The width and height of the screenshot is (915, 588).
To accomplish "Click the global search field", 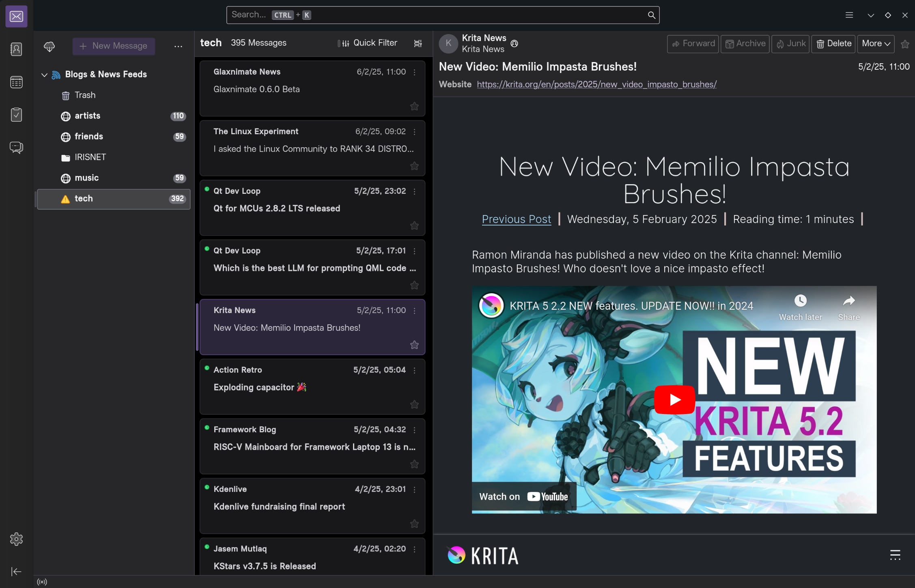I will point(443,15).
